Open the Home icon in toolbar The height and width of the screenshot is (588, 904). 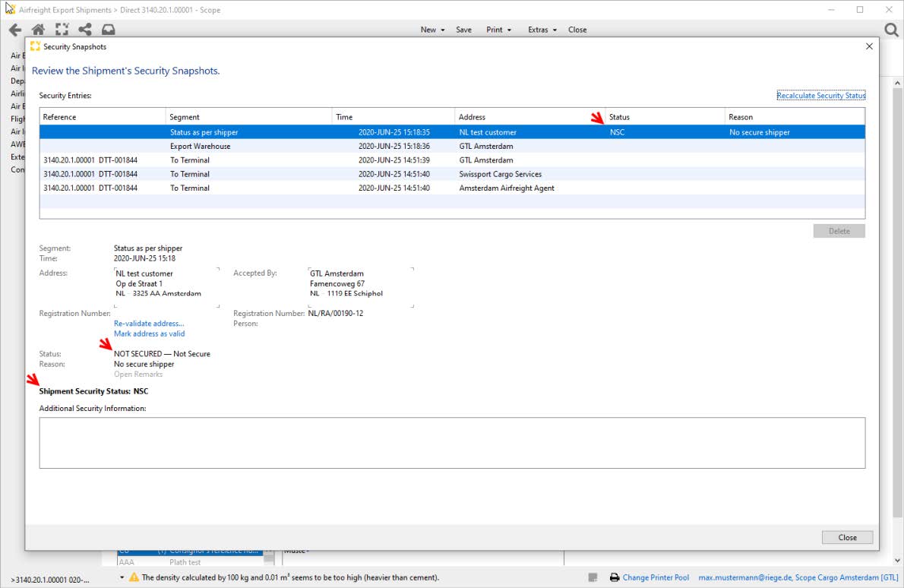(x=38, y=30)
